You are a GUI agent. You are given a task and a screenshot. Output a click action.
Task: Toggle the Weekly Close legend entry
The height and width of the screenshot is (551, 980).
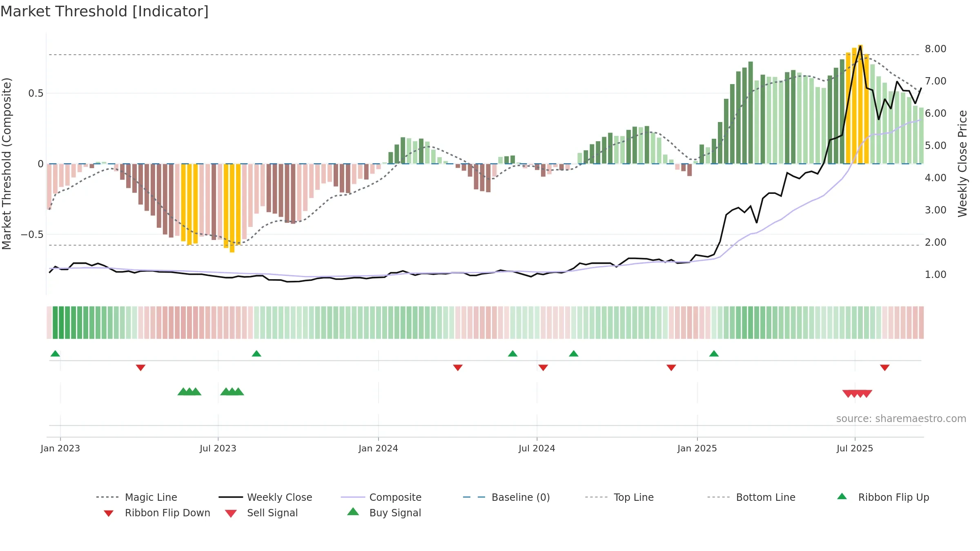265,497
